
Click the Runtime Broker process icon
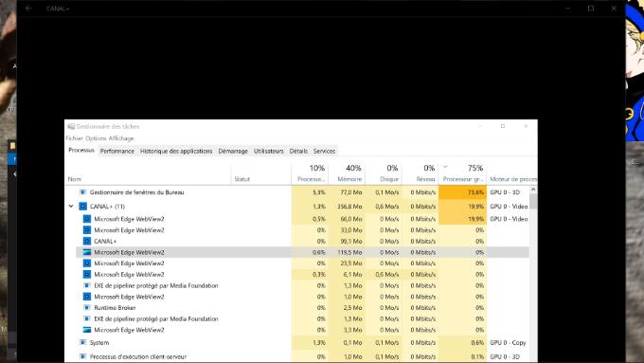87,307
